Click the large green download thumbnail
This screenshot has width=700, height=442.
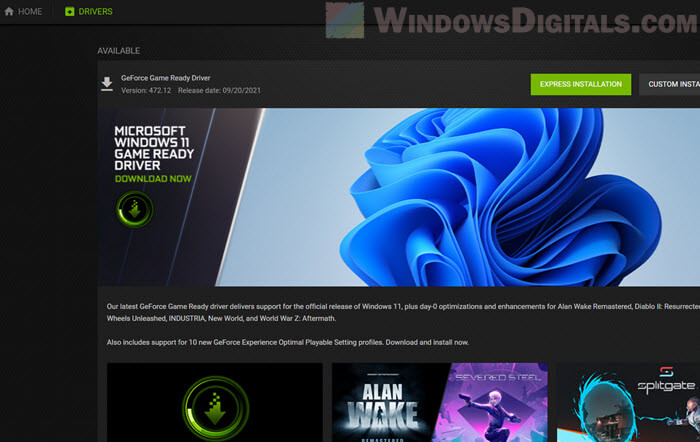(x=215, y=402)
